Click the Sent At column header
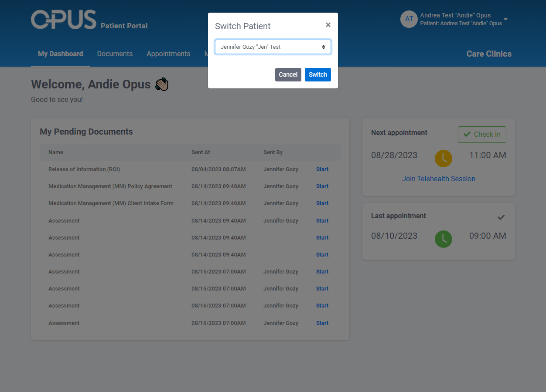 pyautogui.click(x=201, y=152)
